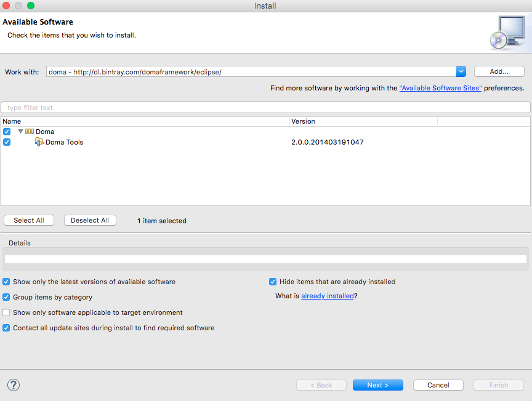Click the green zoom window button

[31, 6]
